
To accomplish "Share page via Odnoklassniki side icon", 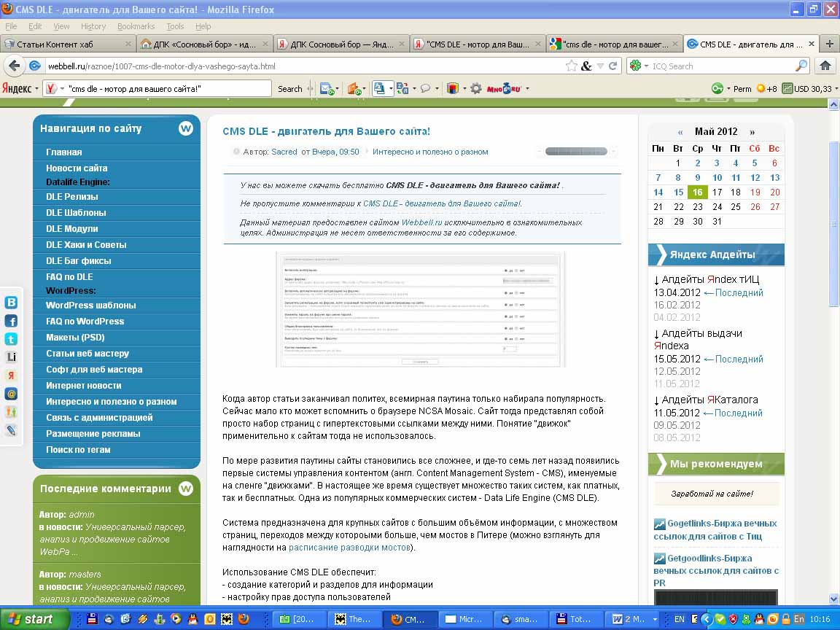I will point(11,412).
